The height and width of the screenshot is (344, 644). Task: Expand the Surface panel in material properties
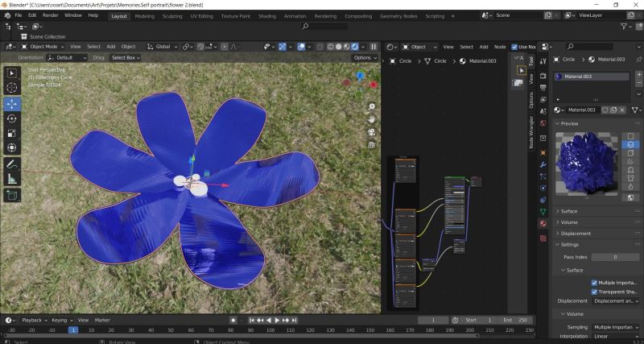(569, 211)
